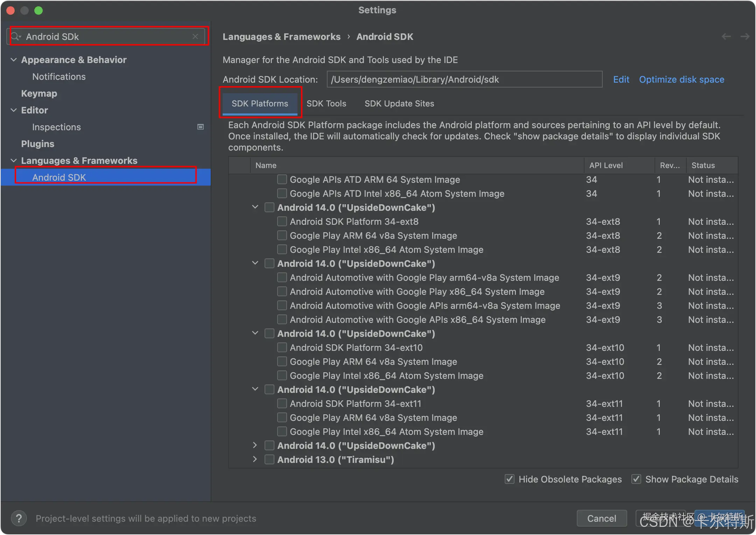Click the Cancel button

(601, 518)
